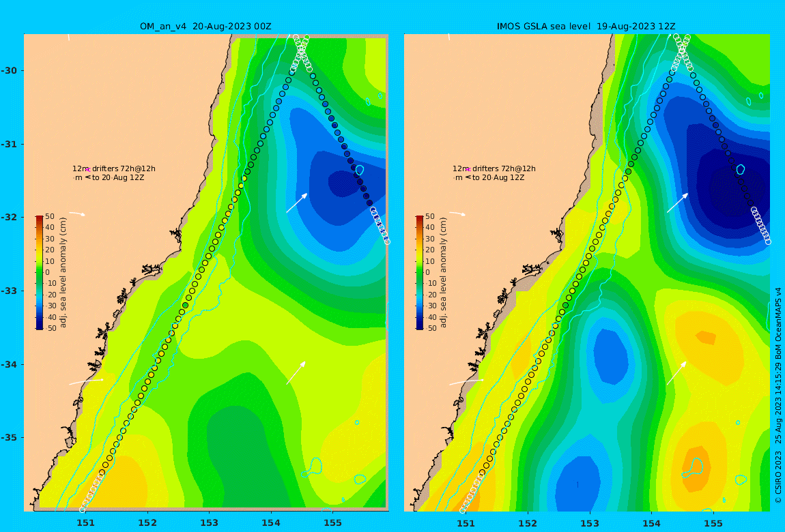Click longitude label 154 under left map
Screen dimensions: 785x532
[x=271, y=523]
